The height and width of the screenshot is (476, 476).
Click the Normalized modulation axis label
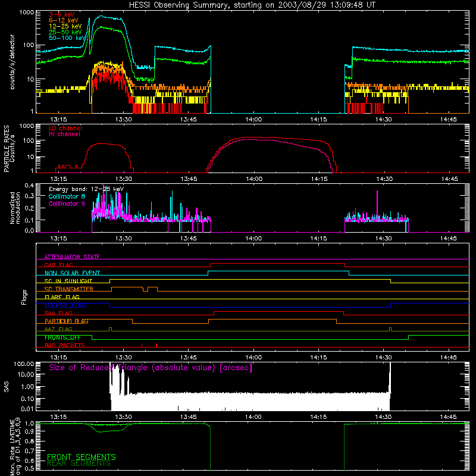click(15, 208)
